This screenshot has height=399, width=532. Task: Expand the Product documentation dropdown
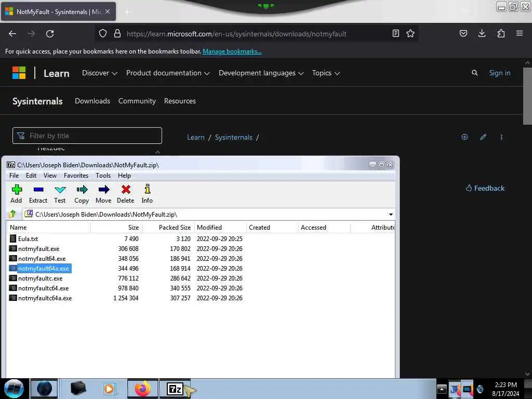point(168,73)
